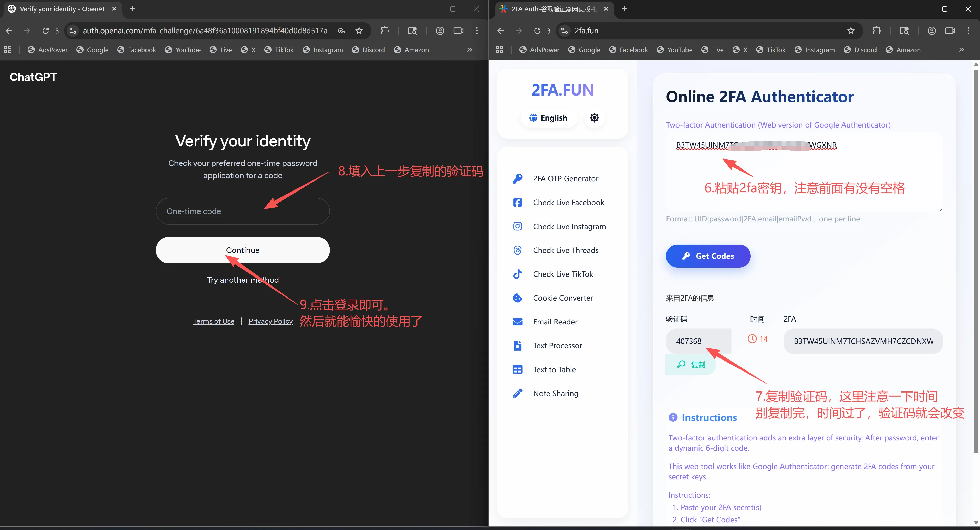
Task: Open the apps grid icon in OpenAI bookmarks bar
Action: coord(8,50)
